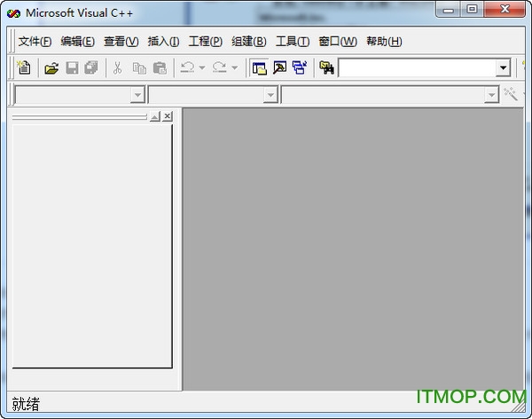This screenshot has height=419, width=532.
Task: Click the Redo arrow icon
Action: 220,67
